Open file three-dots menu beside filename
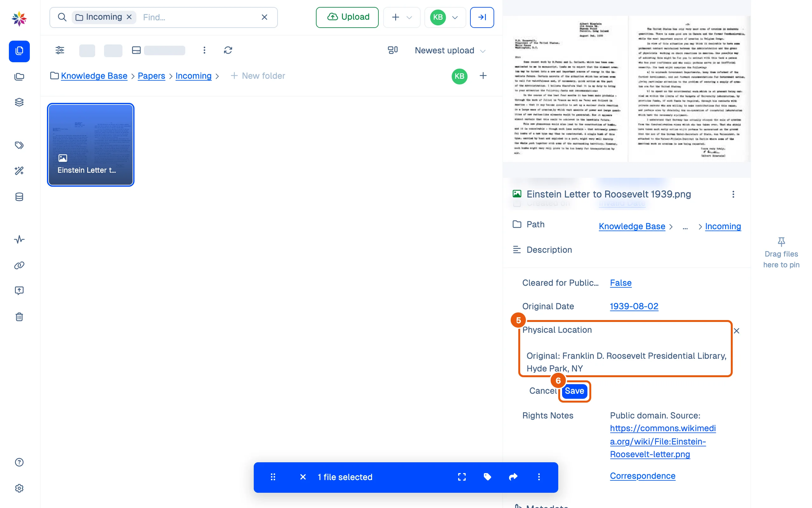Screen dimensions: 812x508 [733, 194]
